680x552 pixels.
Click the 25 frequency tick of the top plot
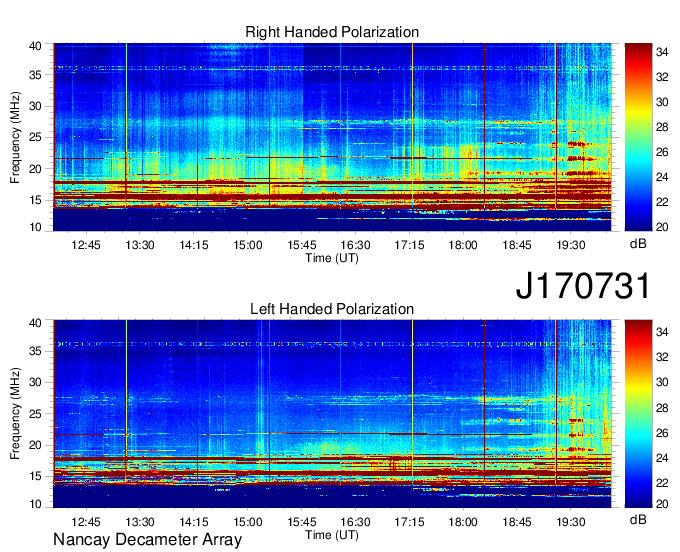pyautogui.click(x=36, y=137)
